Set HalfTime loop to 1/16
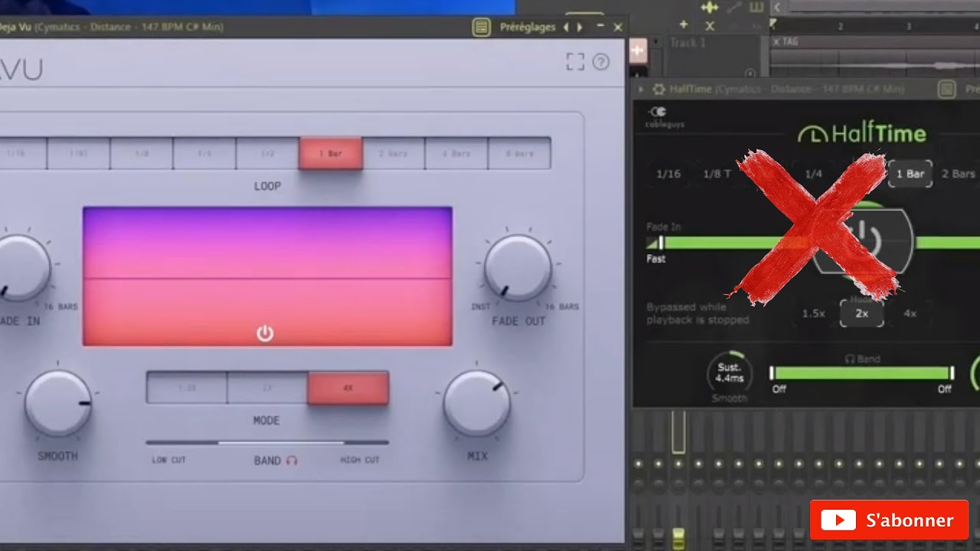This screenshot has height=551, width=980. coord(668,174)
